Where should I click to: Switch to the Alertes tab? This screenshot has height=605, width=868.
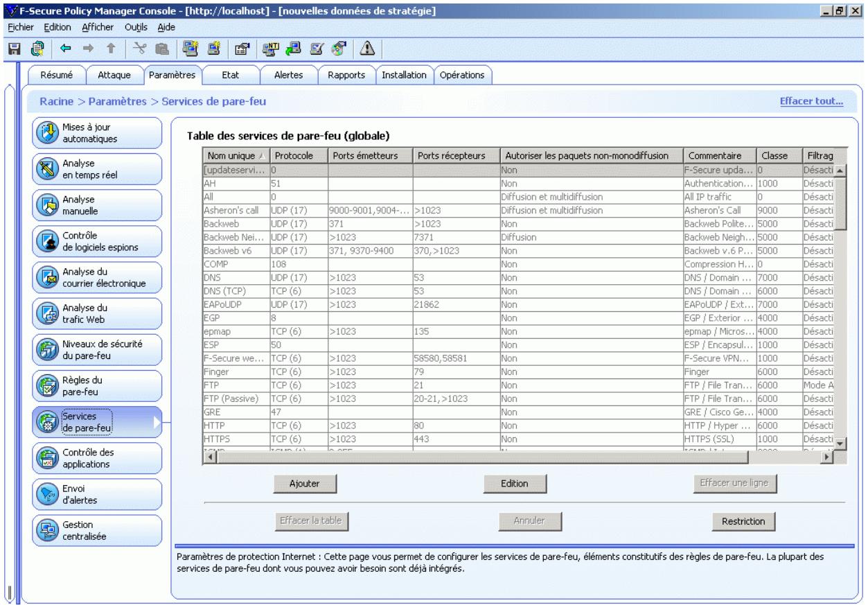coord(287,76)
